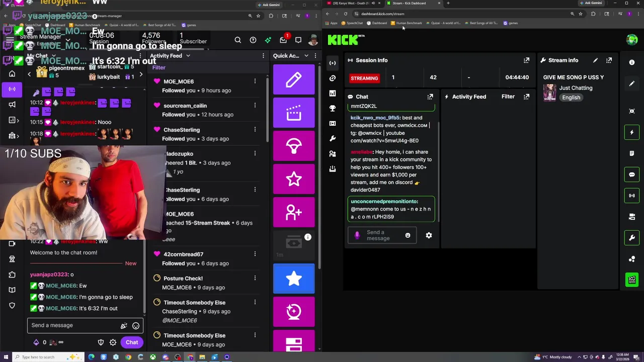Edit Kick Stream info with pencil icon
Viewport: 644px width, 362px height.
point(595,60)
